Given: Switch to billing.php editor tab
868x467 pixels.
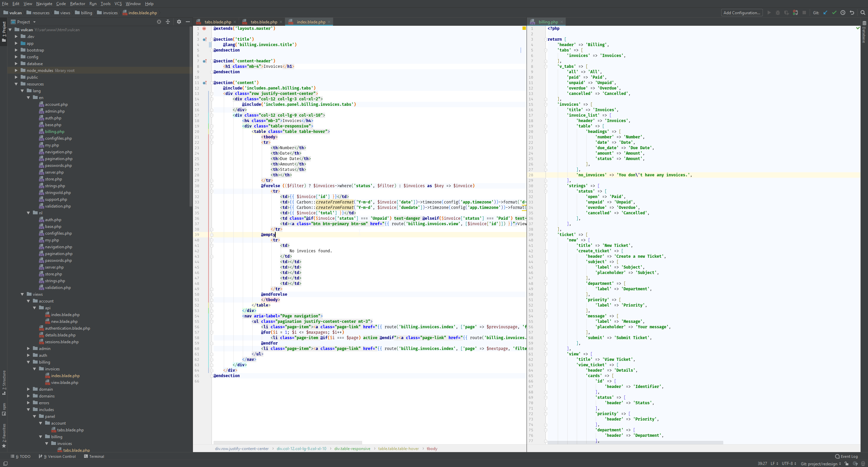Looking at the screenshot, I should 548,22.
